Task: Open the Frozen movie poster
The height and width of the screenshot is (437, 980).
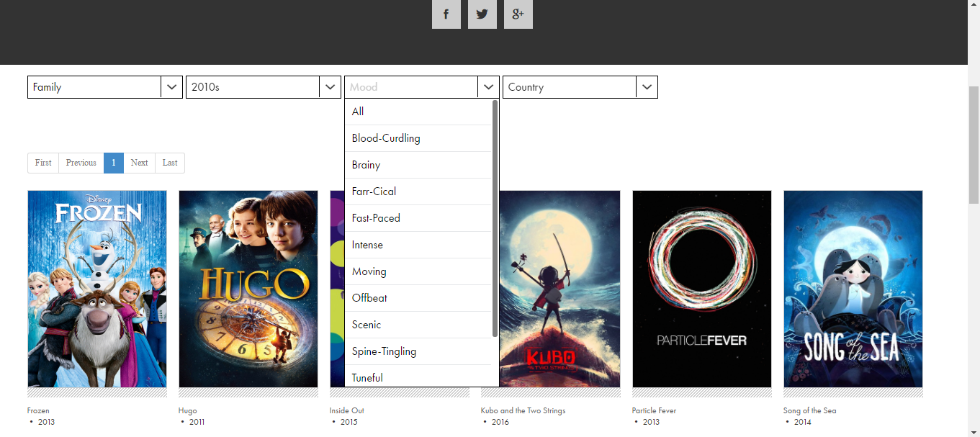Action: (97, 289)
